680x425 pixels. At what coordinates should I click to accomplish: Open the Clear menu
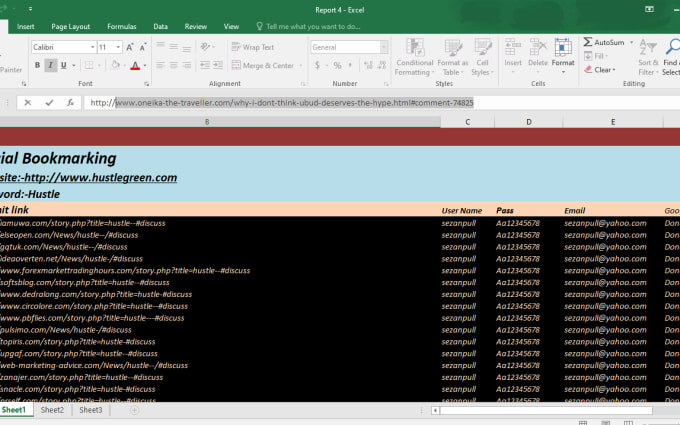600,69
